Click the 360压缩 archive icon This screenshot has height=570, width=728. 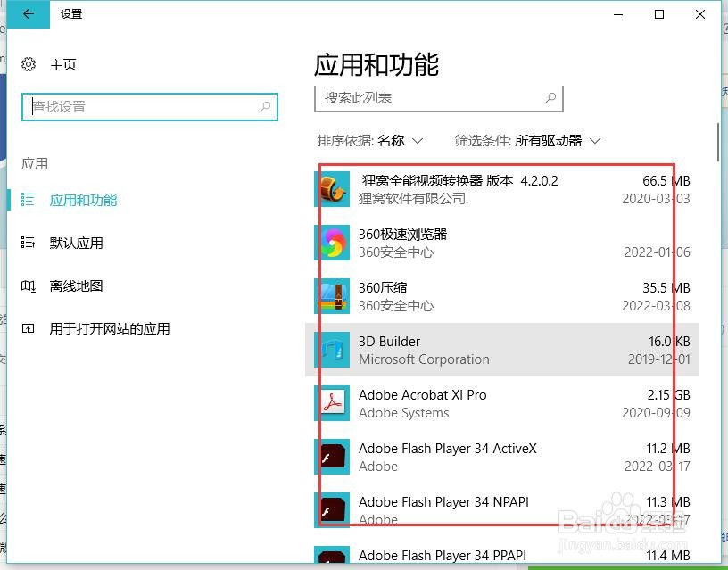332,296
